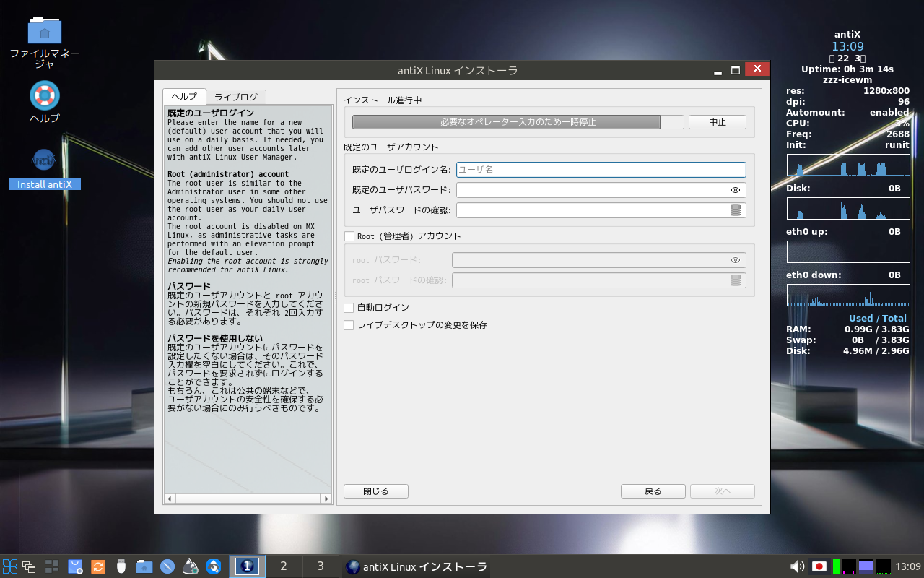Click the speaker volume icon in tray

[x=798, y=566]
